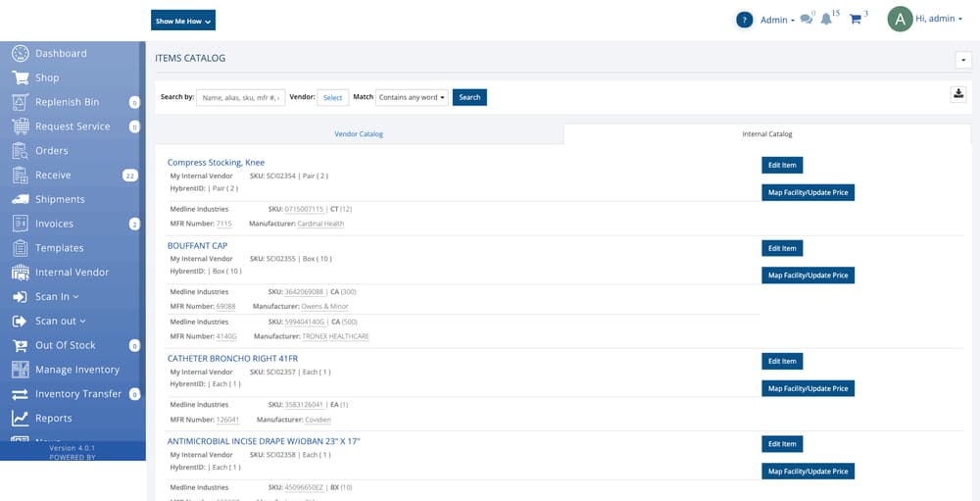Viewport: 980px width, 501px height.
Task: Open the Invoices icon in sidebar
Action: [x=20, y=224]
